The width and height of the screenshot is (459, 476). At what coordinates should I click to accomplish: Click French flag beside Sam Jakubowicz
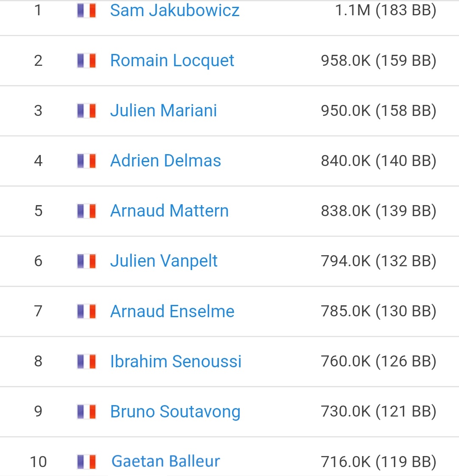click(87, 10)
